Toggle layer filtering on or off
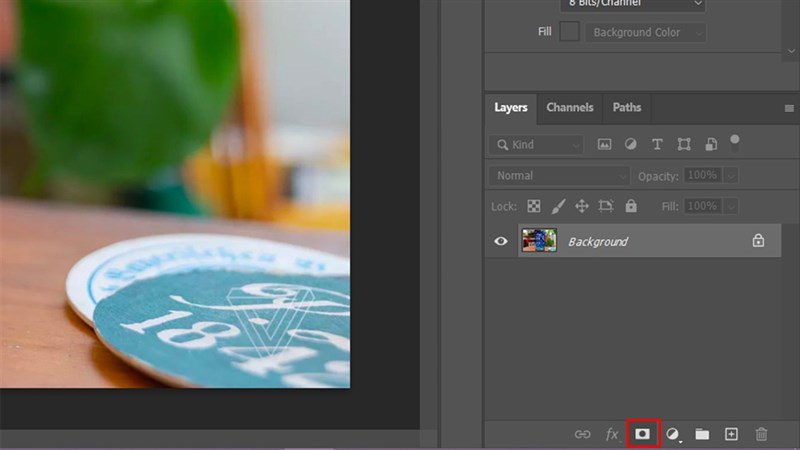Screen dimensions: 800x450 click(734, 143)
